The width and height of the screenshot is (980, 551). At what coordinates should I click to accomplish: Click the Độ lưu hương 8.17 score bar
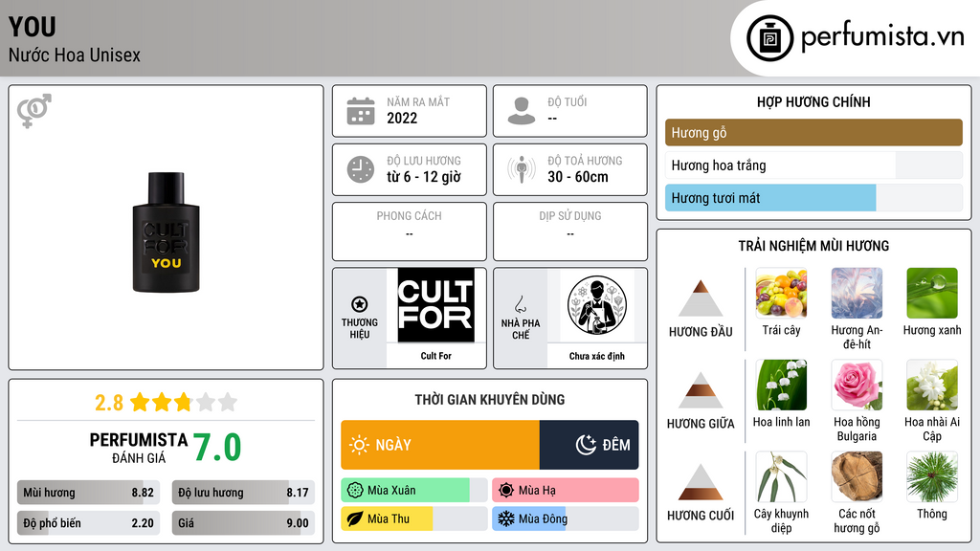[243, 493]
